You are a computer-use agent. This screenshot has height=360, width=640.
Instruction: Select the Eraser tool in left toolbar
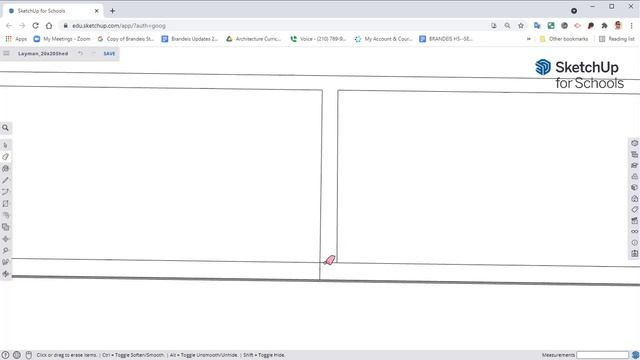pos(5,157)
